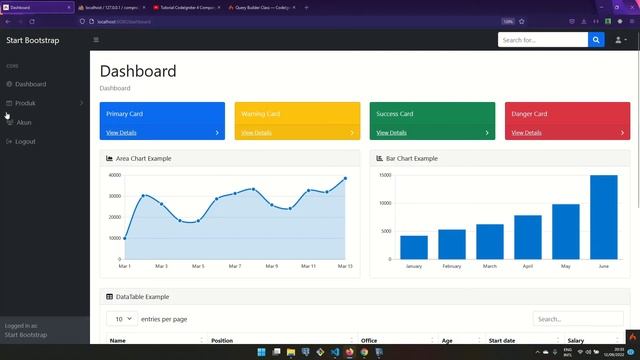640x360 pixels.
Task: View Details on the Warning Card
Action: pos(256,133)
